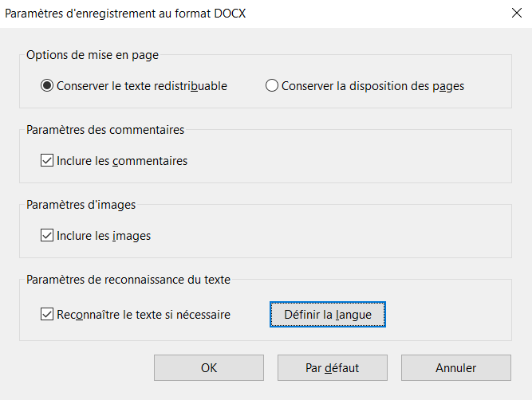This screenshot has height=400, width=532.
Task: Click the Paramètres des commentaires group heading
Action: (105, 130)
